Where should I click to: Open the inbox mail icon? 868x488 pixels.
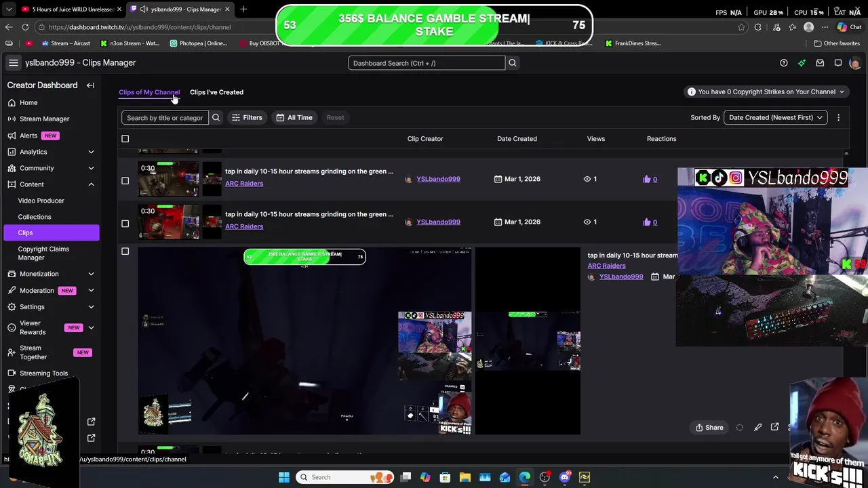(x=820, y=63)
